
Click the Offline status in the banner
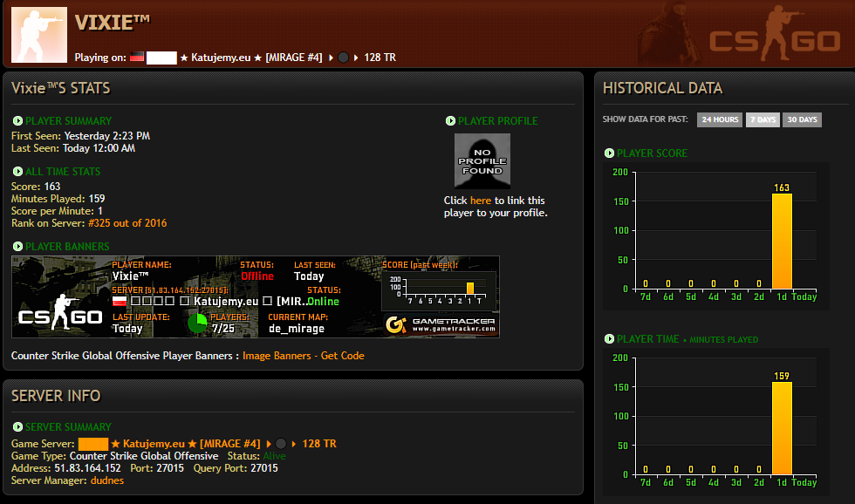point(257,276)
